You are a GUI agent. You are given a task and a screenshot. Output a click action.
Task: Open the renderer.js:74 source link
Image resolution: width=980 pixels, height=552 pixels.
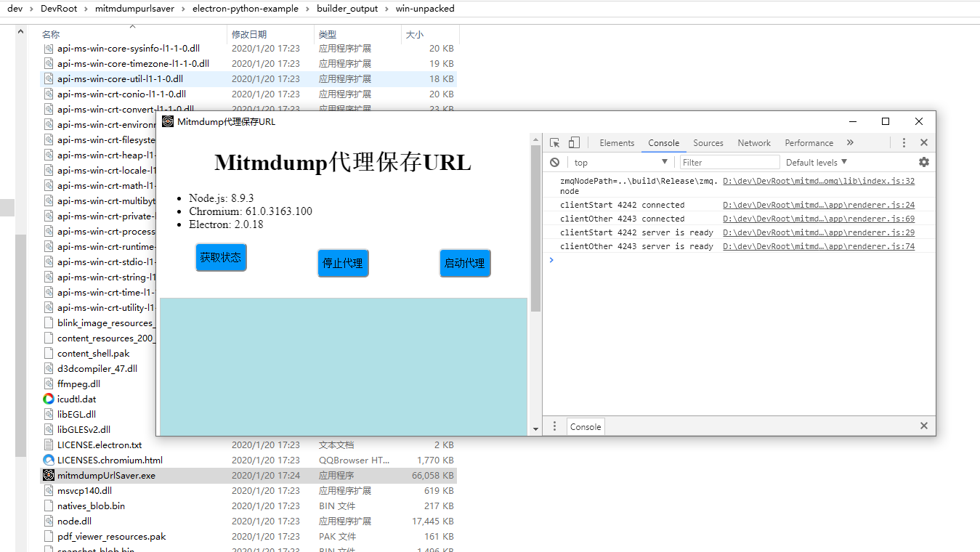[819, 246]
